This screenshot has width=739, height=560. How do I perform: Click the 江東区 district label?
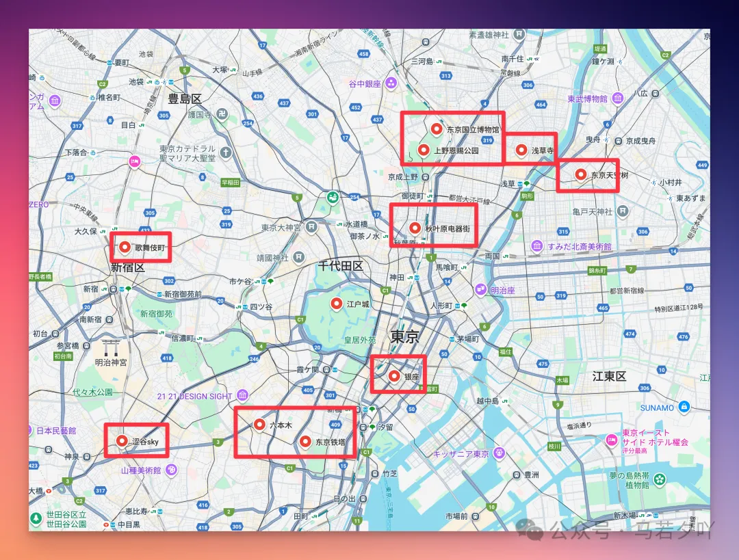pos(609,376)
